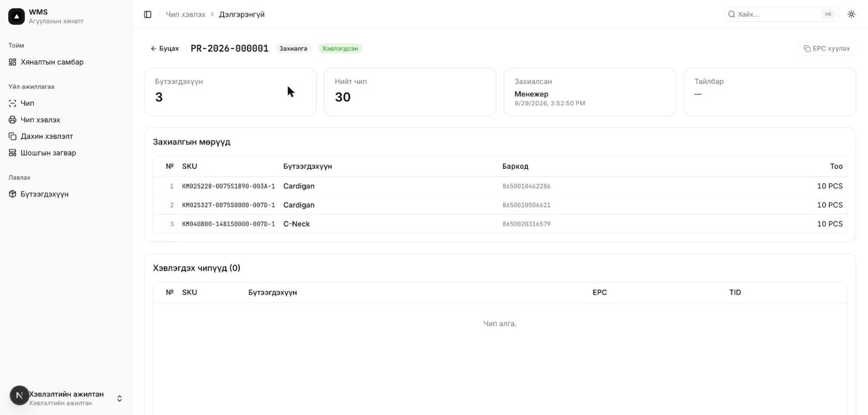Click the Дэлгэрэнгүй breadcrumb text
The height and width of the screenshot is (415, 868).
[242, 14]
